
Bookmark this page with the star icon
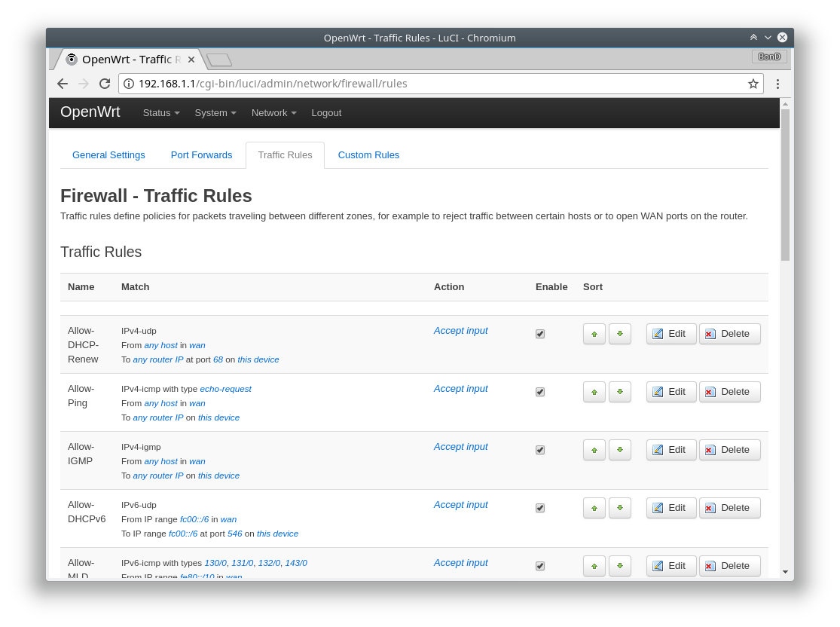pyautogui.click(x=753, y=84)
